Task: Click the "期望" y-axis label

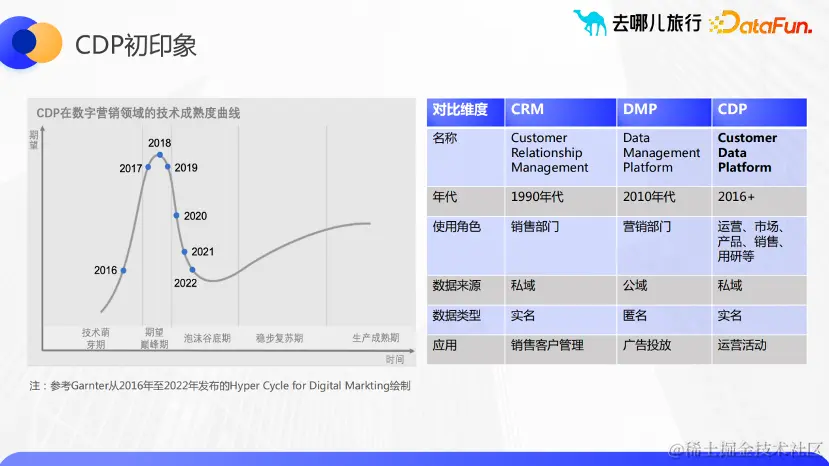Action: click(34, 140)
